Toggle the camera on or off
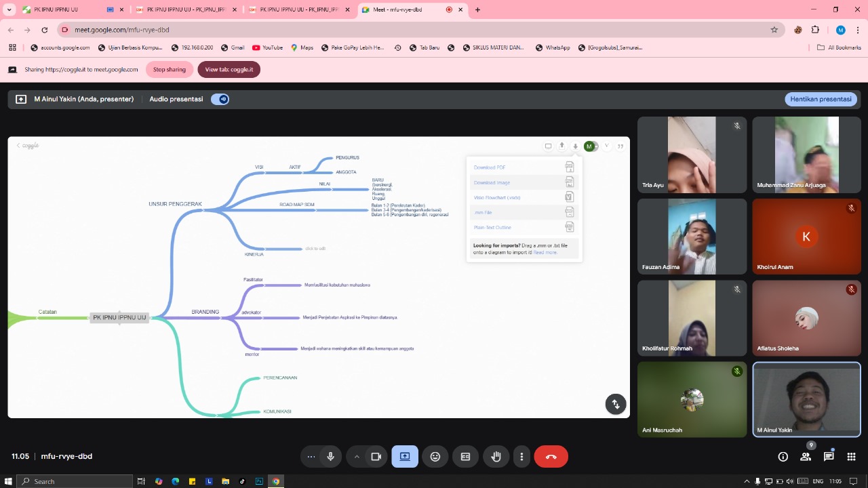Screen dimensions: 868x488 point(375,457)
